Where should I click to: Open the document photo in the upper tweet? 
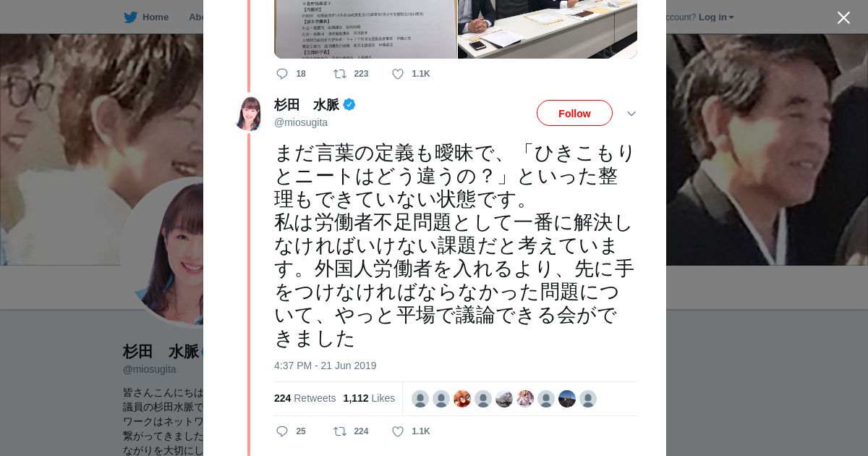tap(365, 29)
